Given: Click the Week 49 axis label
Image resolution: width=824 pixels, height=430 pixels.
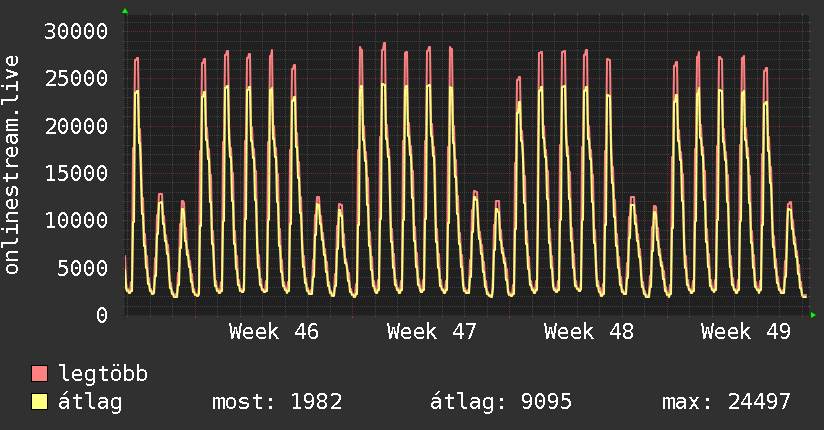Looking at the screenshot, I should [745, 331].
